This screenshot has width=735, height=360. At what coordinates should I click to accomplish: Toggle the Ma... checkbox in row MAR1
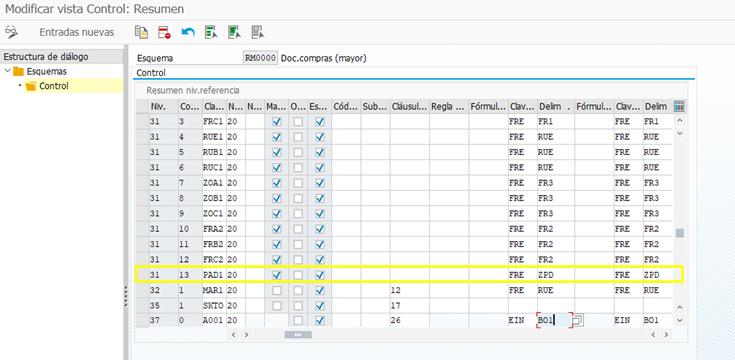pyautogui.click(x=277, y=291)
